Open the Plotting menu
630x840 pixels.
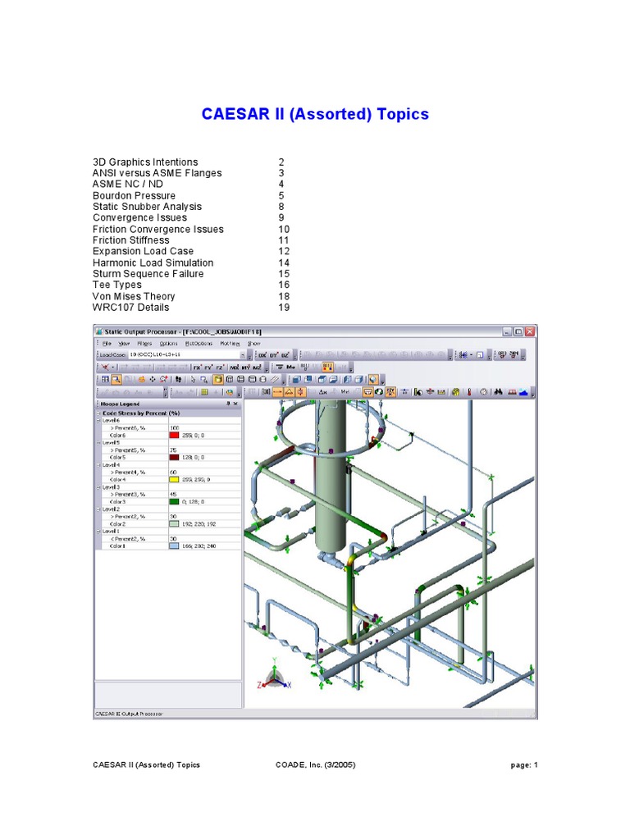point(230,344)
